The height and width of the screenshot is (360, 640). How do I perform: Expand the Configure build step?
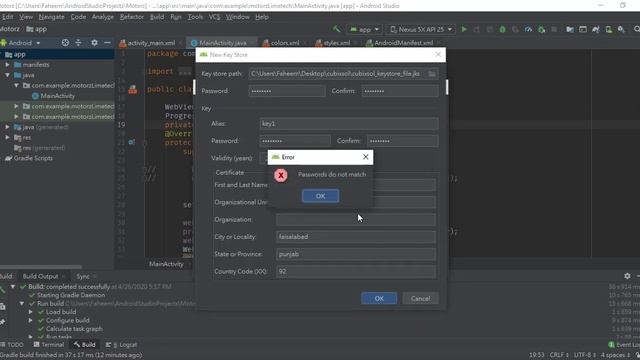(x=31, y=320)
